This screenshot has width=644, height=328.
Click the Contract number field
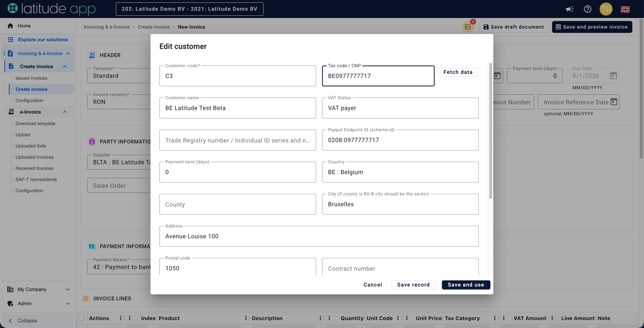[400, 266]
